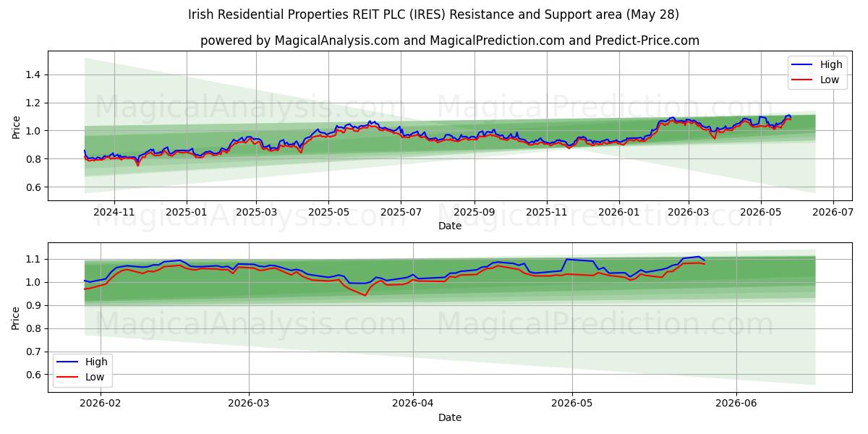Click the chart title mentioning IRES
Image resolution: width=868 pixels, height=434 pixels.
click(x=433, y=14)
